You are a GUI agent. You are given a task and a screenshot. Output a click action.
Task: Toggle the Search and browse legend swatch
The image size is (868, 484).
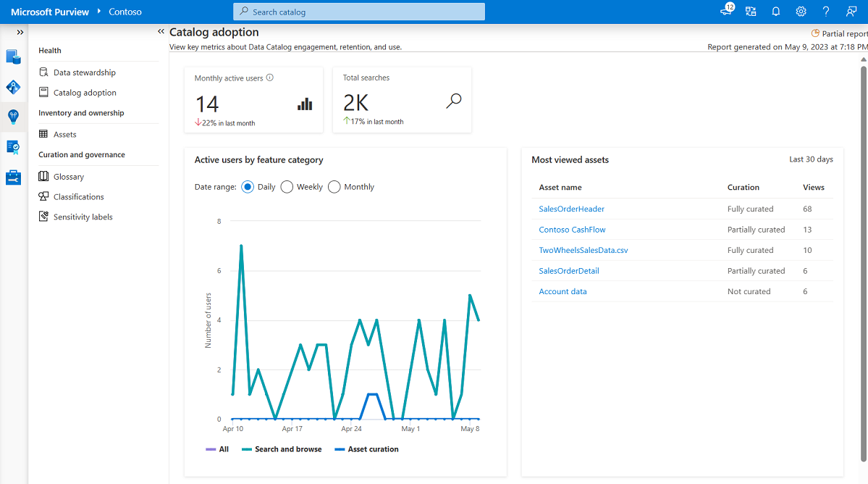[x=247, y=449]
